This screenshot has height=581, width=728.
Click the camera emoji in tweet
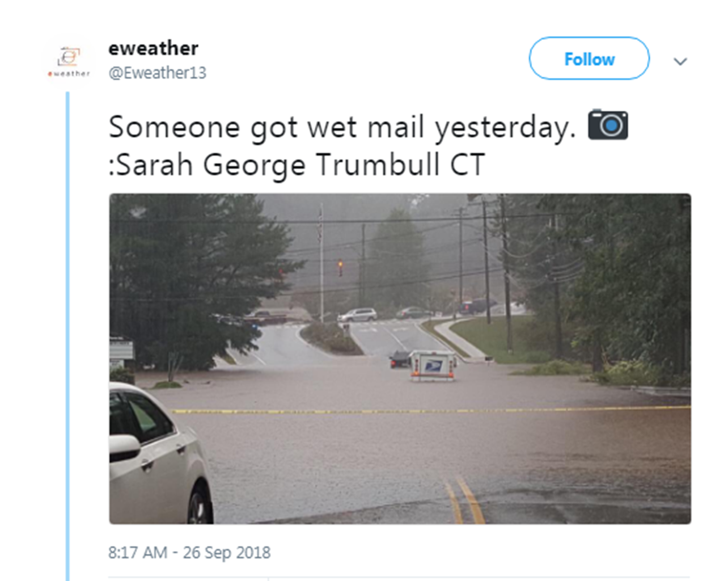point(608,124)
